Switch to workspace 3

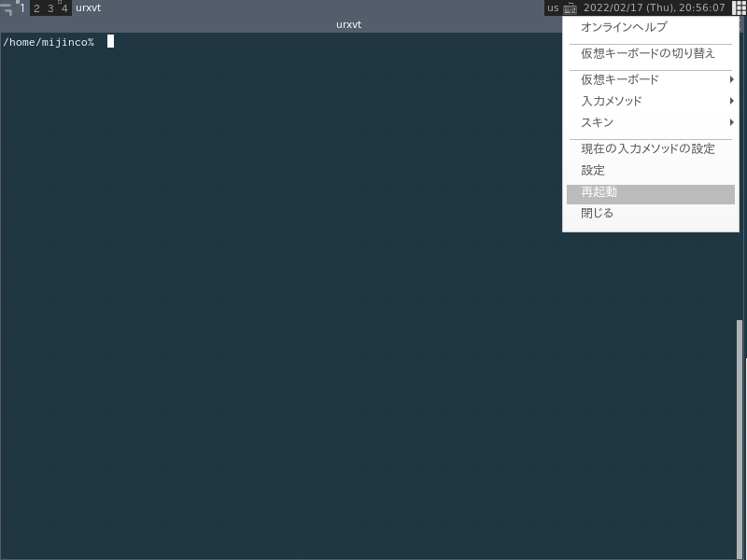pyautogui.click(x=50, y=8)
